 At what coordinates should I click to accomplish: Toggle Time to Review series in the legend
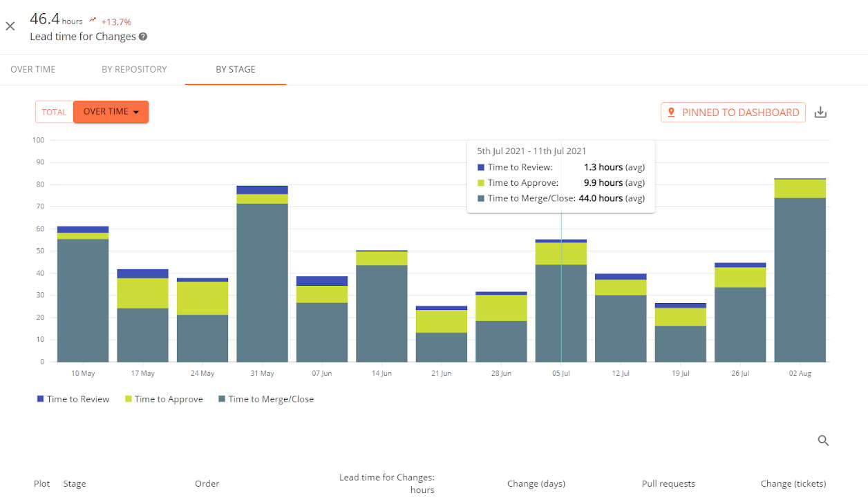(73, 399)
